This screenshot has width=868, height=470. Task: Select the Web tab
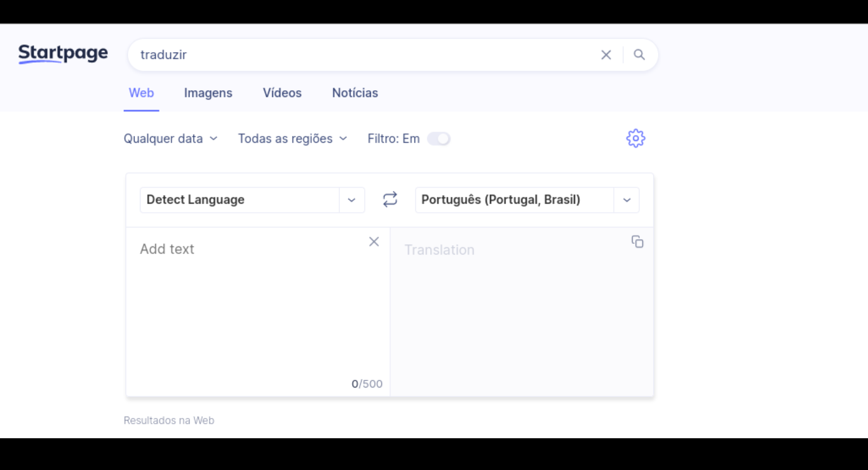coord(141,93)
